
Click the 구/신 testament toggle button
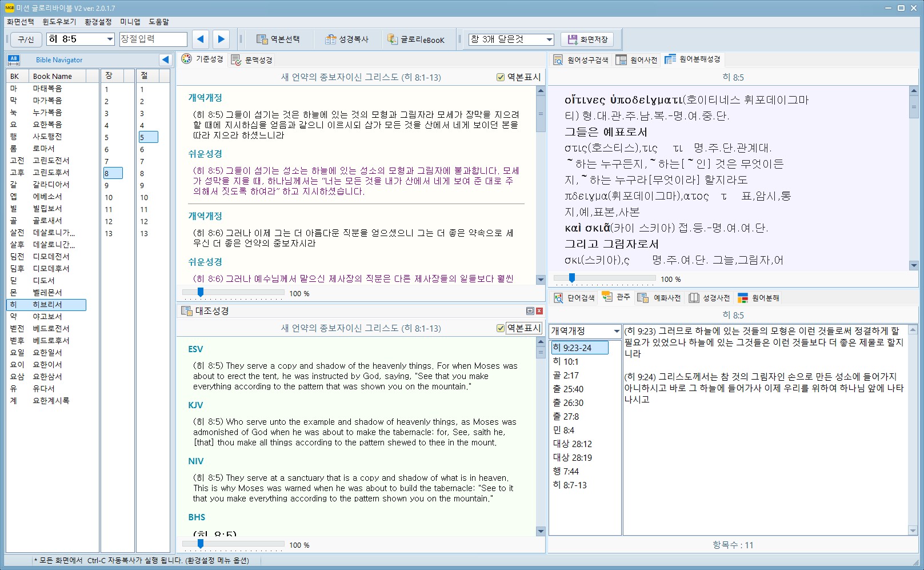point(26,39)
